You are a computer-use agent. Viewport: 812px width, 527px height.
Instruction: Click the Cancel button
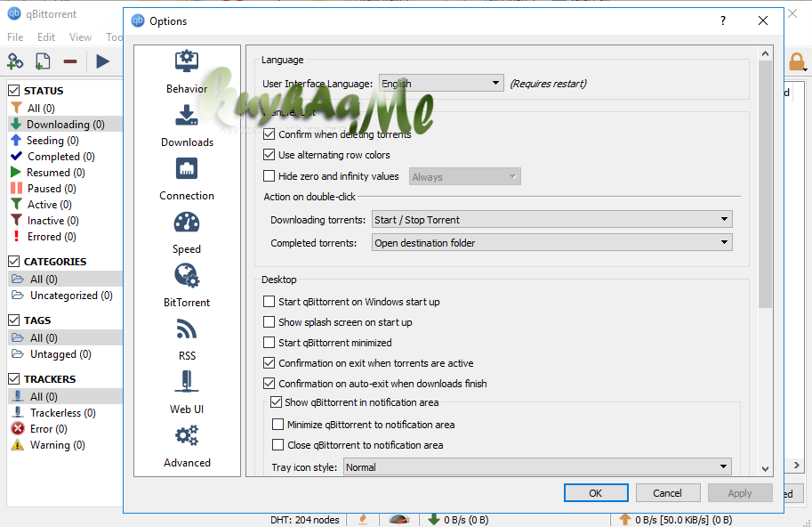click(668, 493)
